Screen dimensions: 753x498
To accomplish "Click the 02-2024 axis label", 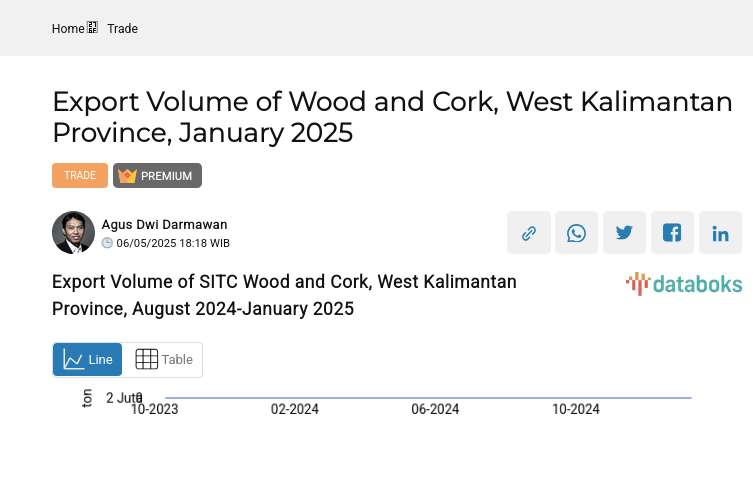I will coord(295,409).
